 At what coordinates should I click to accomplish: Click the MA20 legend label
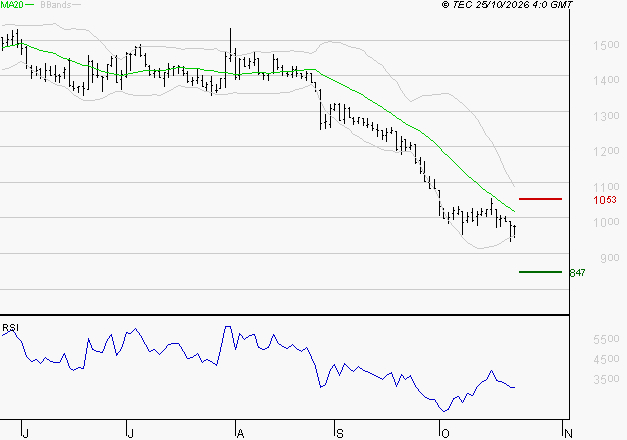click(12, 4)
